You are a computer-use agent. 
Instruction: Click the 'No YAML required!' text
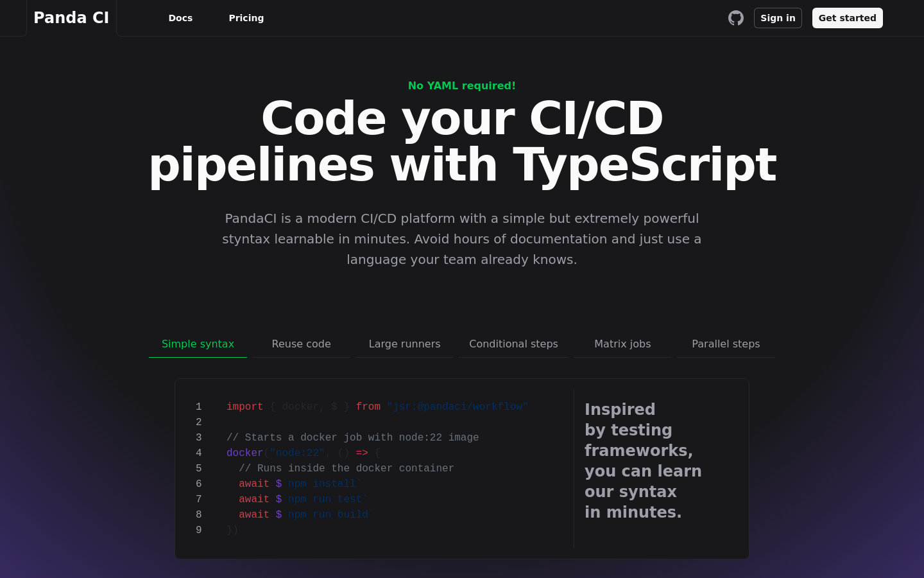(x=462, y=85)
